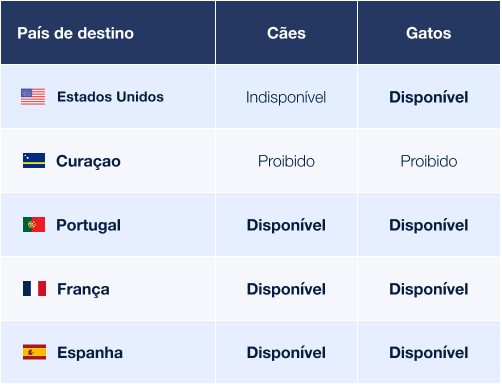Click the France flag icon
Image resolution: width=502 pixels, height=384 pixels.
[x=34, y=288]
